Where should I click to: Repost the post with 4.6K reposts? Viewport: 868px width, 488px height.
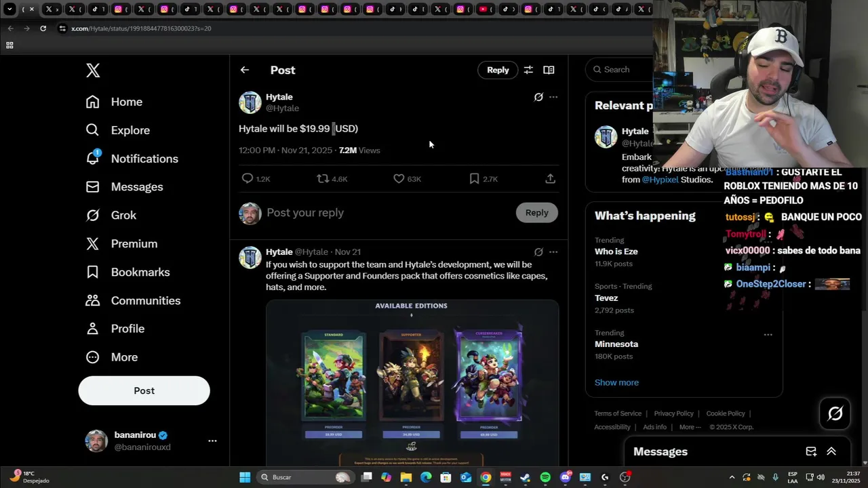pos(332,179)
